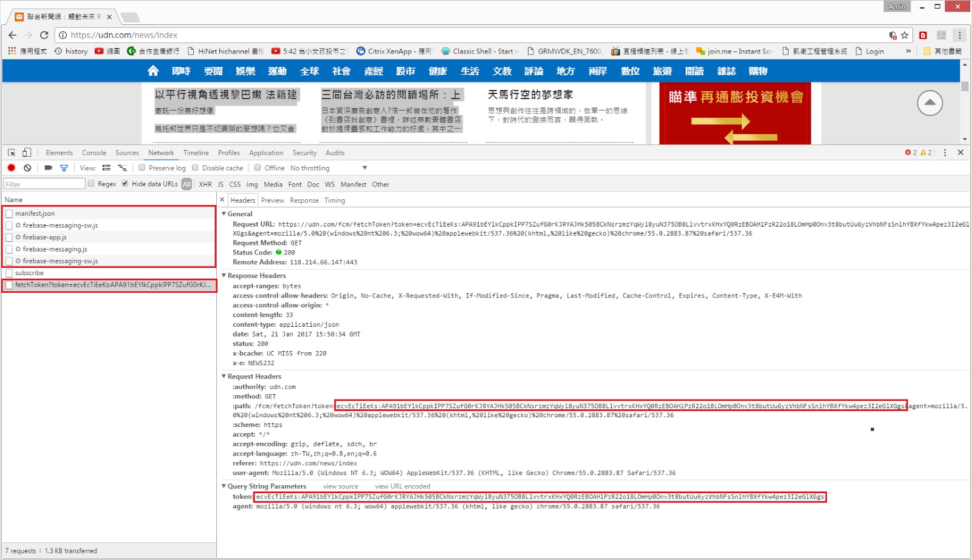Image resolution: width=972 pixels, height=560 pixels.
Task: Close the request details pane
Action: (x=222, y=200)
